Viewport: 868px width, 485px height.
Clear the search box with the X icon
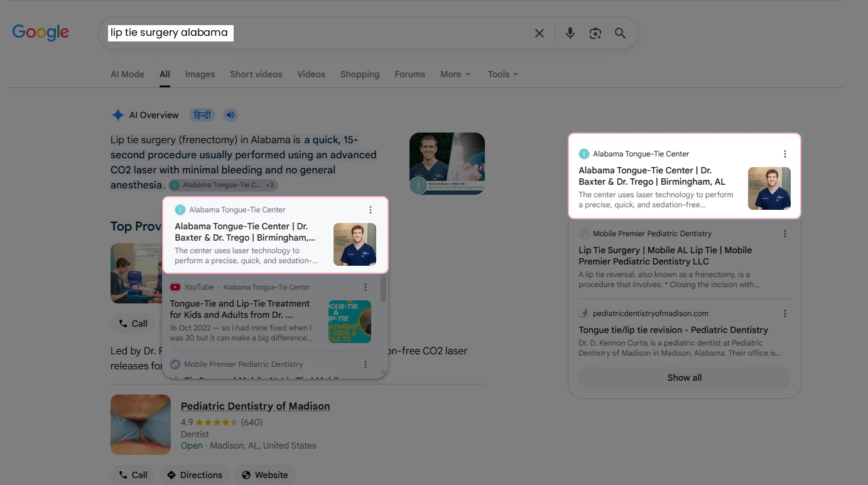[539, 33]
